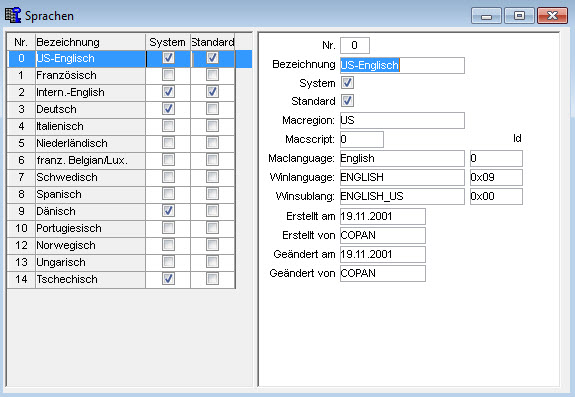Select the Französisch language row

pyautogui.click(x=121, y=75)
